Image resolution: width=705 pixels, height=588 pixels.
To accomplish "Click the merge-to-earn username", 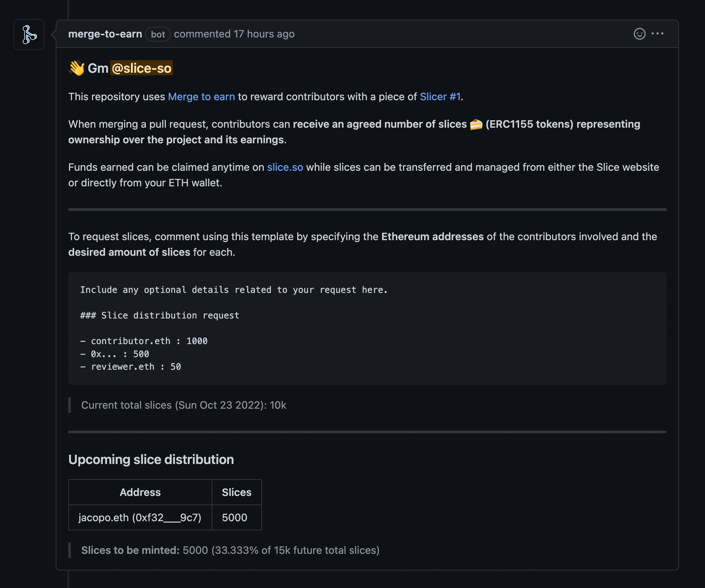I will tap(105, 34).
